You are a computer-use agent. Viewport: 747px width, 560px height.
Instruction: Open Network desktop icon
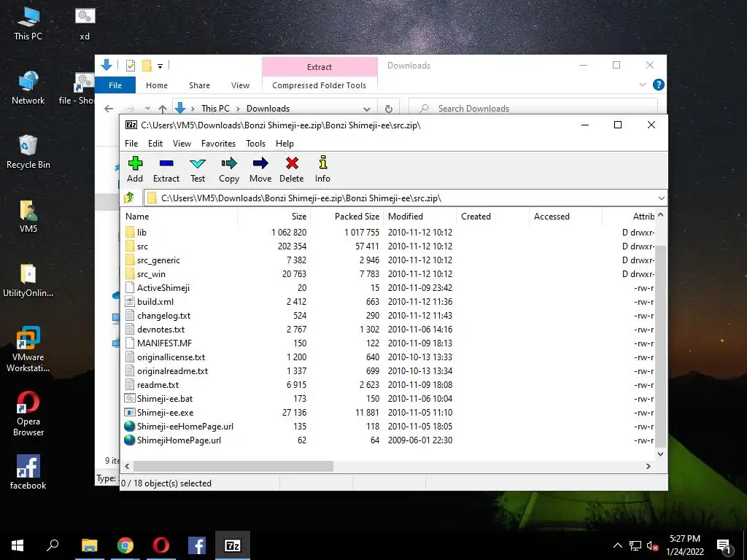tap(28, 87)
